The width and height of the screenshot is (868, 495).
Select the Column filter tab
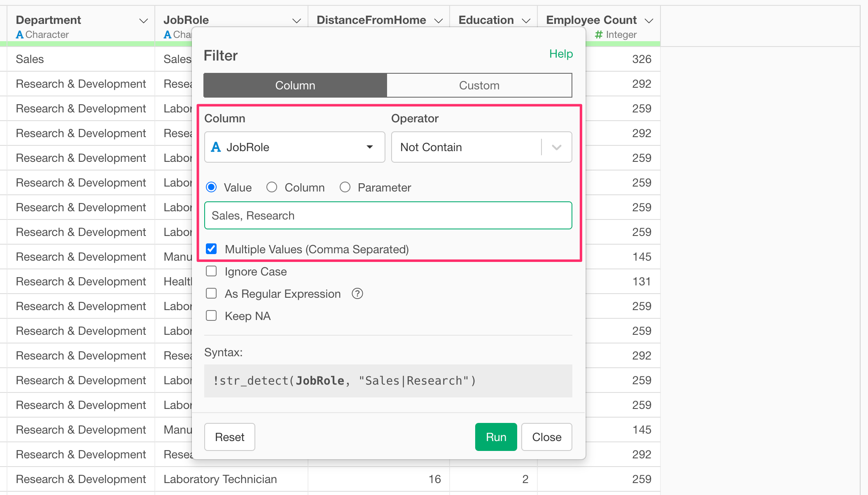tap(295, 85)
